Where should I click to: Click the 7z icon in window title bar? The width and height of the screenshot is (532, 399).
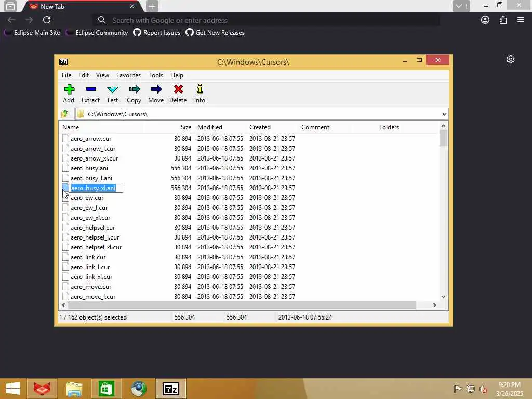(x=63, y=62)
